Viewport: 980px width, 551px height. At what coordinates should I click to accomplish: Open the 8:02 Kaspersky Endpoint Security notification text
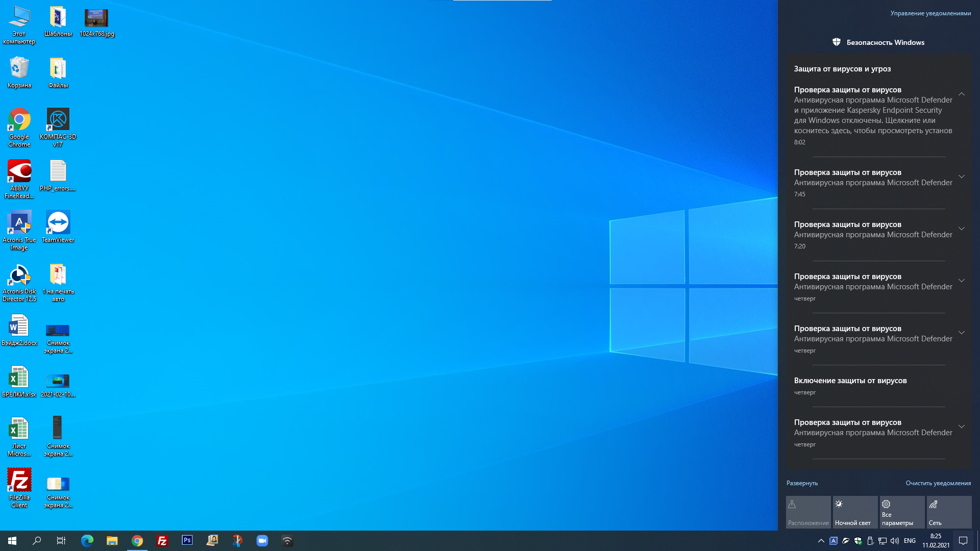coord(873,115)
